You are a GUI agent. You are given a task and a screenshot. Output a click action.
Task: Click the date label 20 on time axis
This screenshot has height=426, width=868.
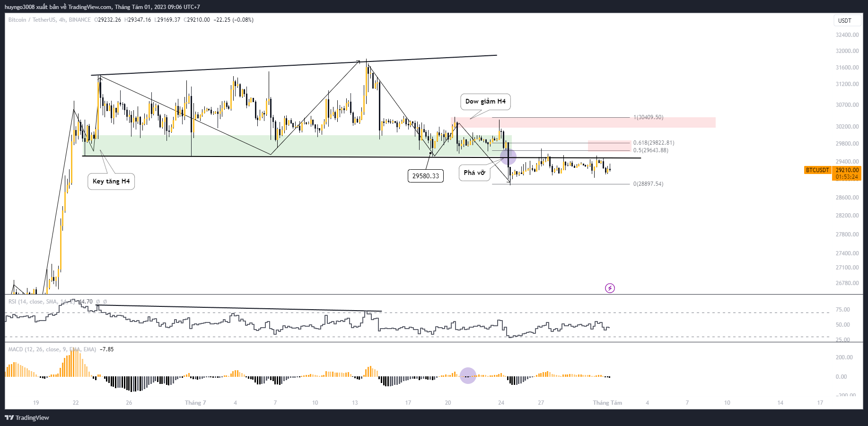click(x=448, y=403)
